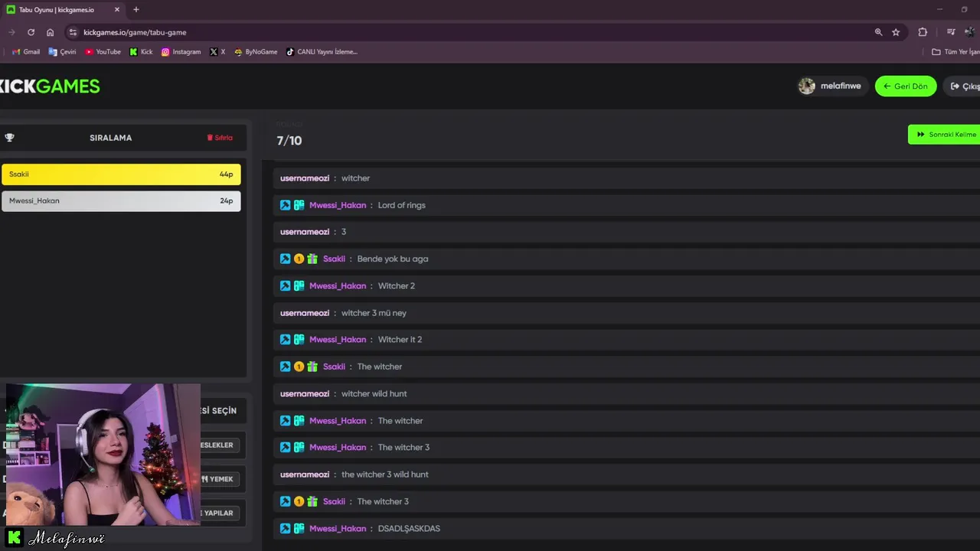Open the Tüm Yer İşaretleri bookmarks folder
This screenshot has height=551, width=980.
[955, 52]
